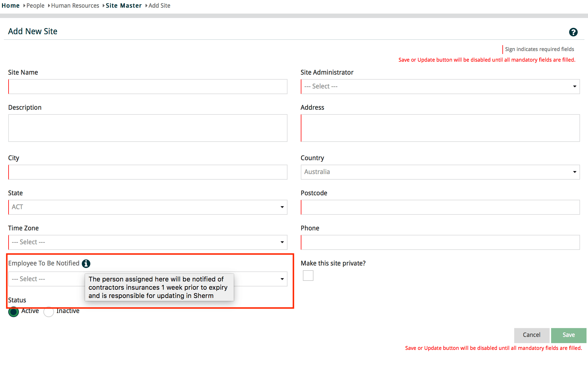This screenshot has width=588, height=367.
Task: Open the Site Administrator dropdown
Action: click(x=440, y=86)
